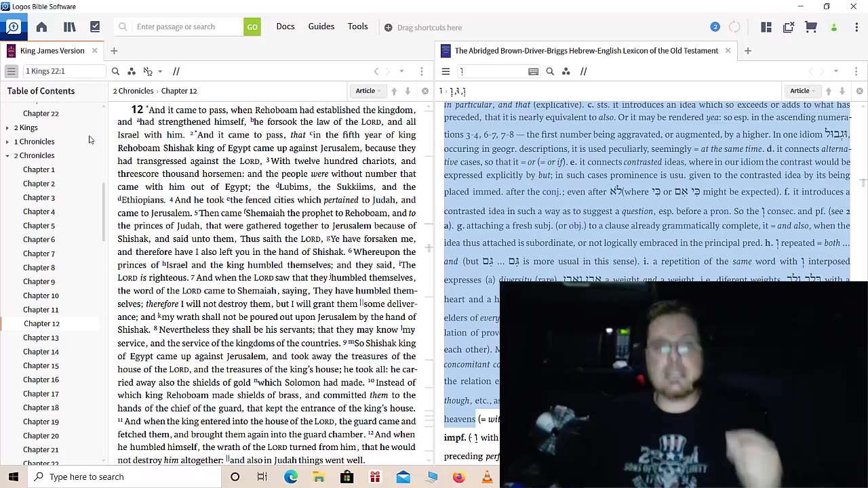
Task: Open parallel resources in the Lexicon panel
Action: click(583, 71)
